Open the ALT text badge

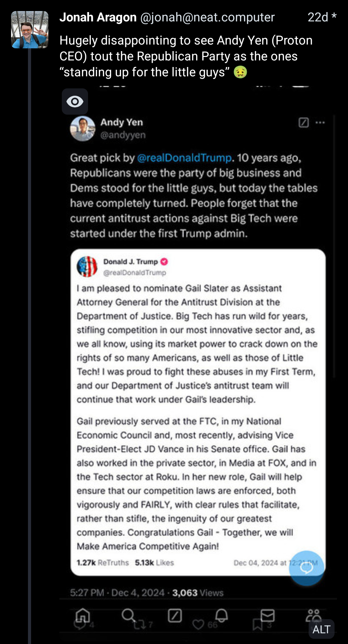point(321,629)
